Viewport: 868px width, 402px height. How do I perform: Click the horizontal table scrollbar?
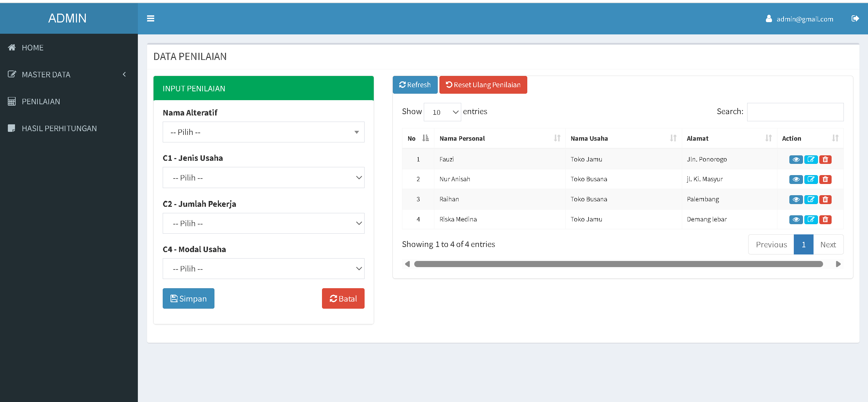[x=618, y=264]
